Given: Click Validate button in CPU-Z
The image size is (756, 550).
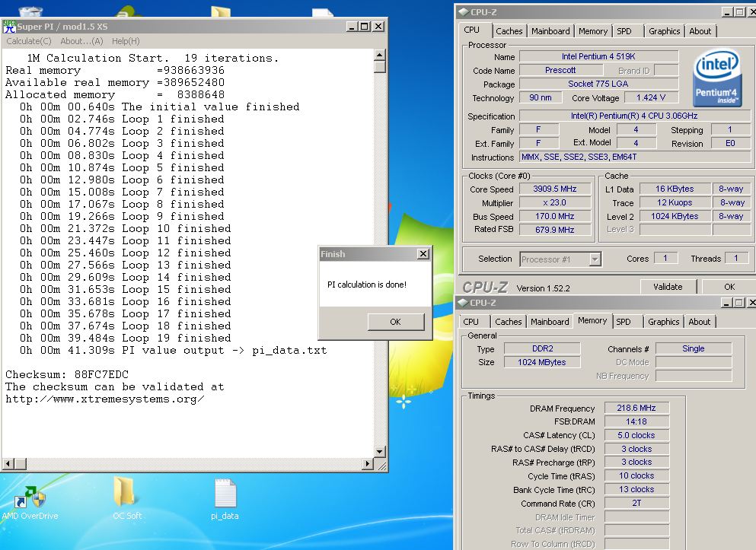Looking at the screenshot, I should tap(668, 287).
